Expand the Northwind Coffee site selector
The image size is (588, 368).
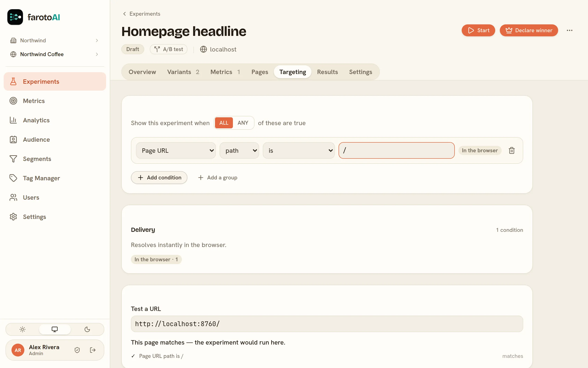55,54
